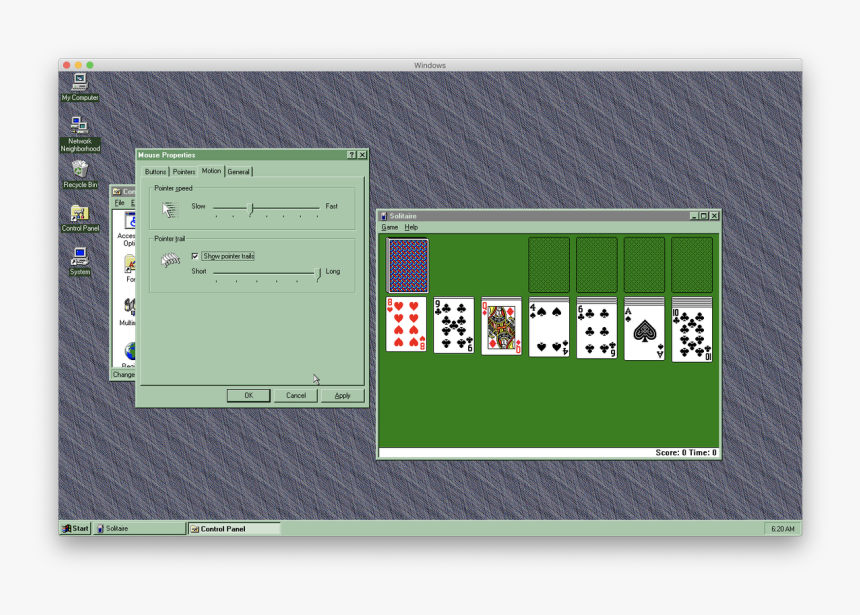The image size is (860, 615).
Task: Close the Solitaire window
Action: pos(714,216)
